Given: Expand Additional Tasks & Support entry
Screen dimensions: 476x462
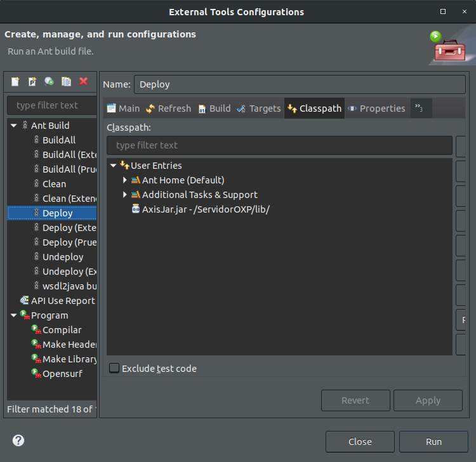Looking at the screenshot, I should (x=124, y=195).
